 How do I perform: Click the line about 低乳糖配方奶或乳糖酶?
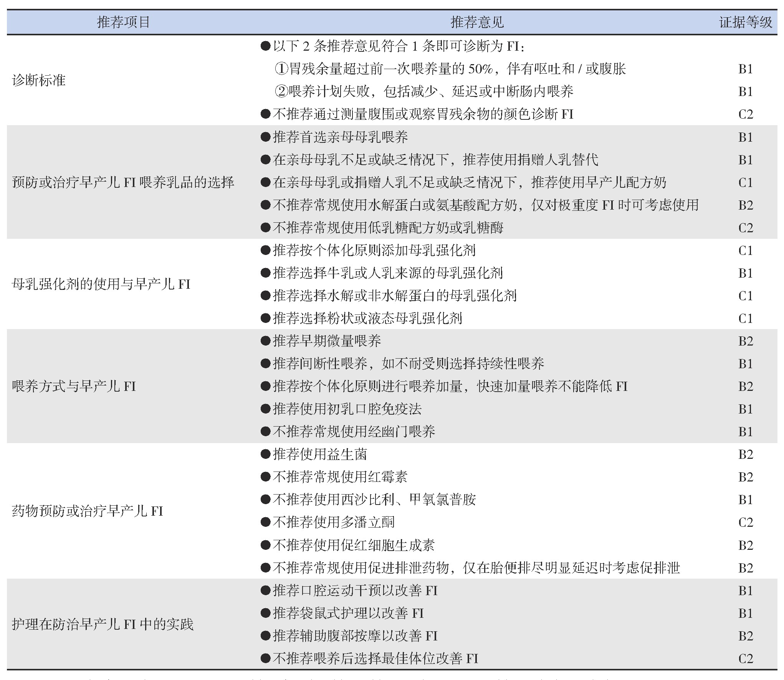pyautogui.click(x=382, y=228)
